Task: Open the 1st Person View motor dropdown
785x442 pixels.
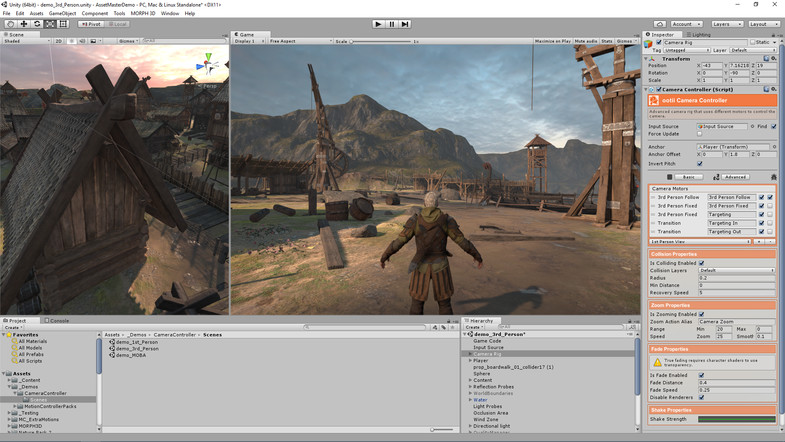Action: [x=700, y=242]
